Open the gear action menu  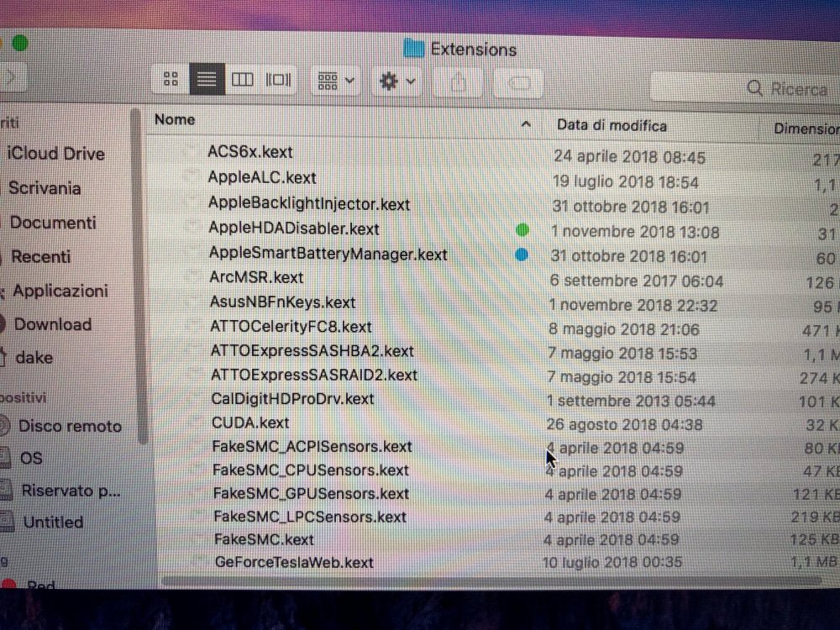[x=397, y=81]
